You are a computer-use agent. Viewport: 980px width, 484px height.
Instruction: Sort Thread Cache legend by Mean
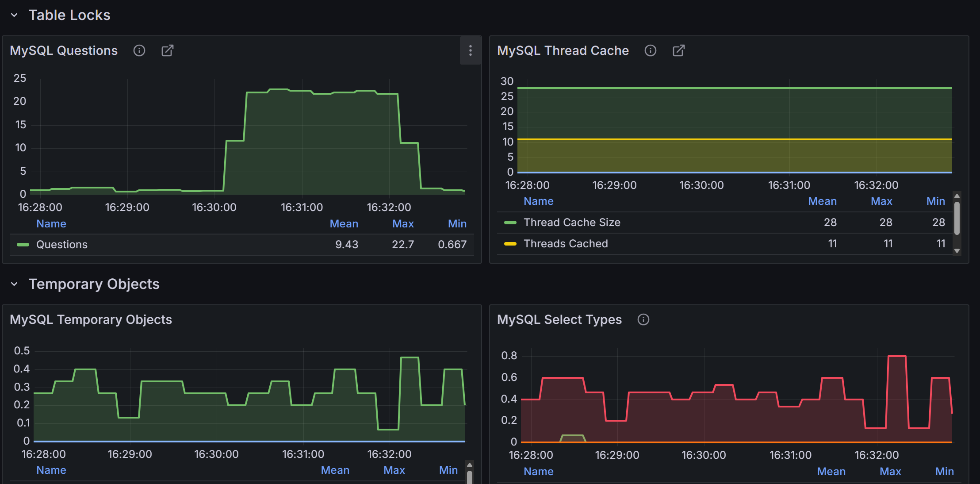pos(823,201)
